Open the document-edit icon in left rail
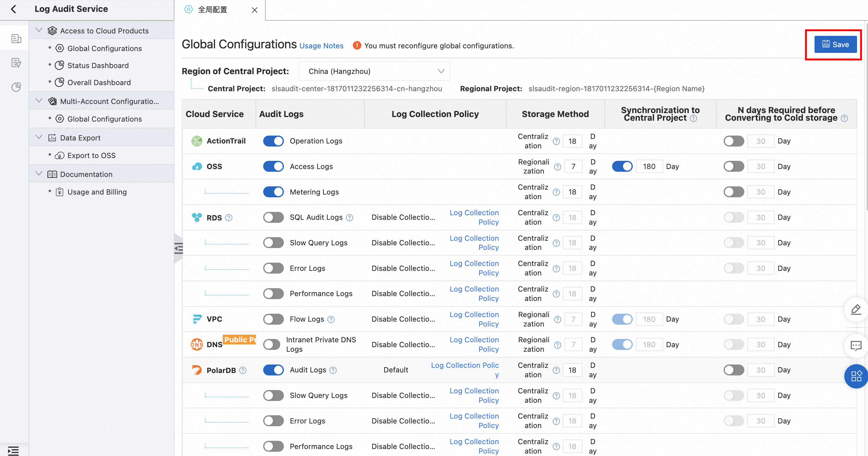 16,63
